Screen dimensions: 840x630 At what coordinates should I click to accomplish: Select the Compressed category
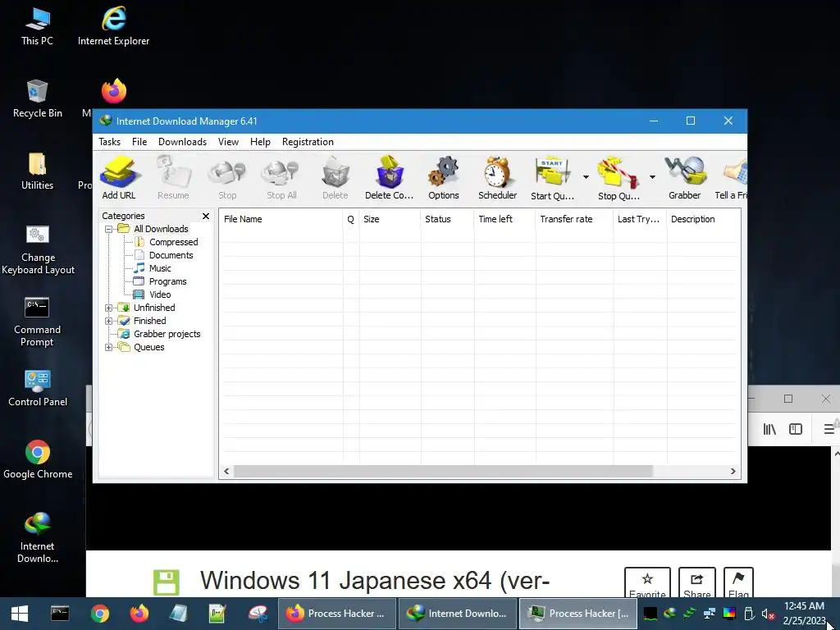[174, 242]
